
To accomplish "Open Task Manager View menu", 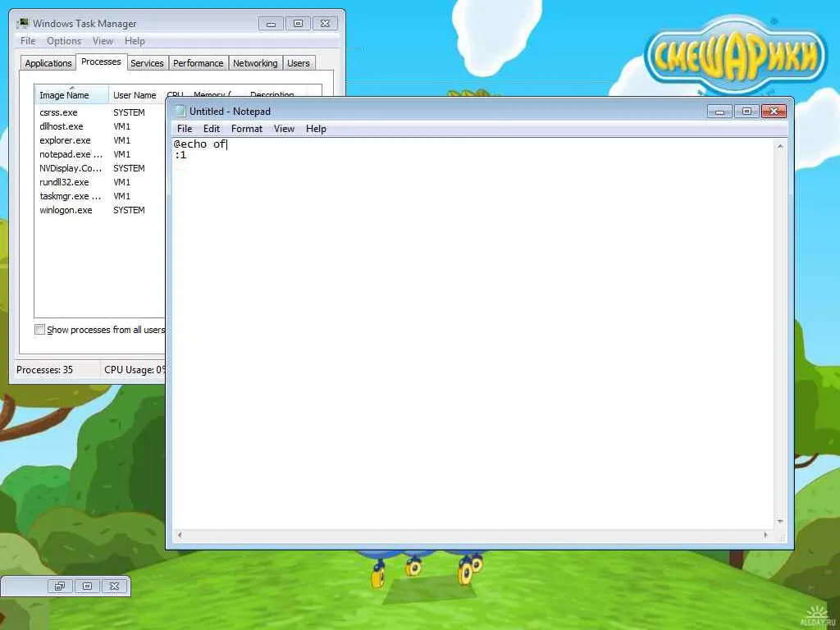I will [103, 41].
